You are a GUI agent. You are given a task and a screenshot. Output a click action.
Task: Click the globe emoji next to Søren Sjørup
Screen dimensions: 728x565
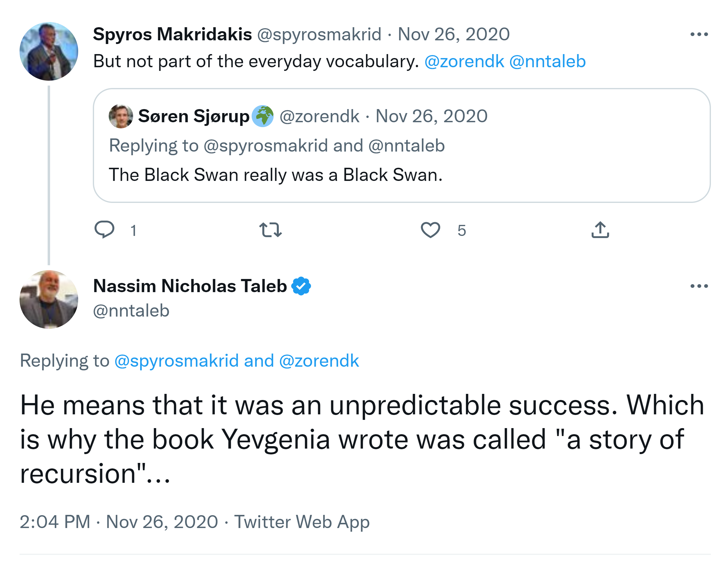coord(263,116)
